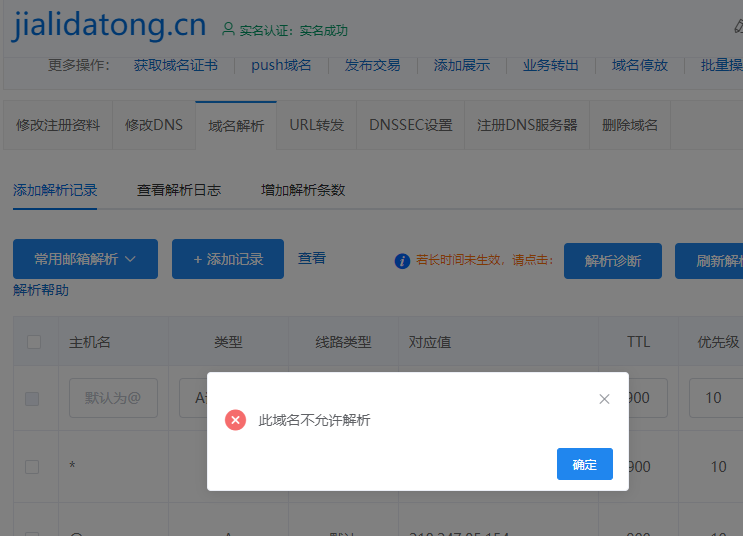Click 对应值 column header
This screenshot has height=536, width=743.
pyautogui.click(x=430, y=342)
